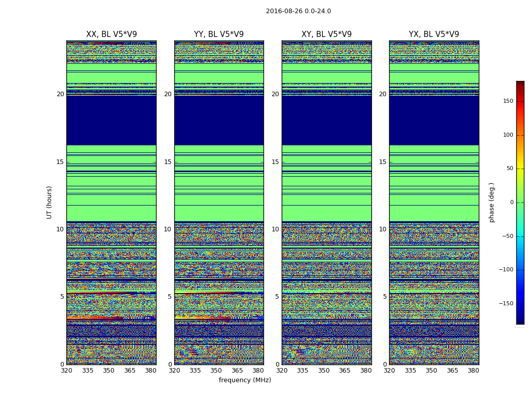
Task: Click inside the XY phase spectrogram plot
Action: point(326,202)
